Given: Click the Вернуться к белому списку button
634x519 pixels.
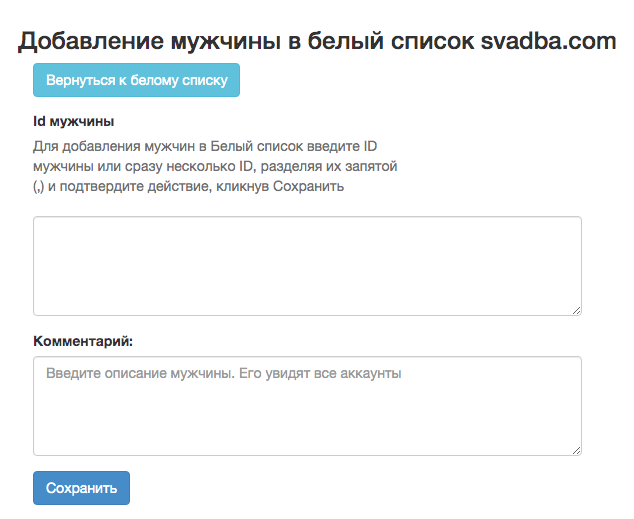Looking at the screenshot, I should (136, 80).
